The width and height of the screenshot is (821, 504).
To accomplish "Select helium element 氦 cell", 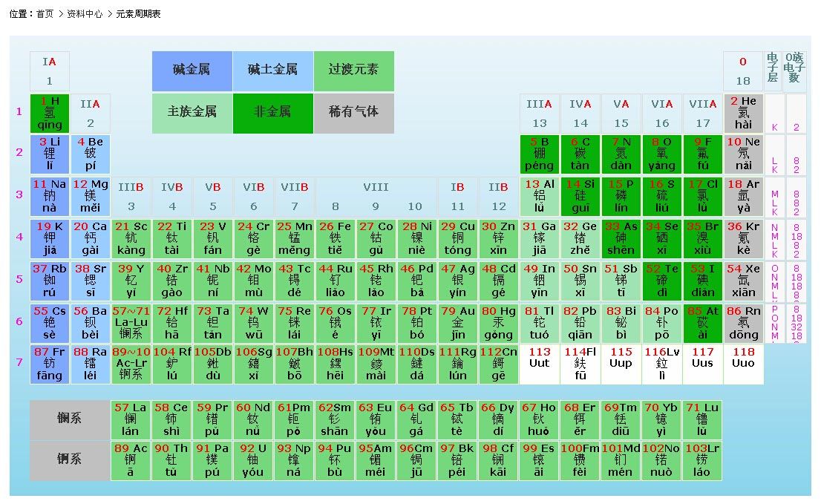I will 743,111.
